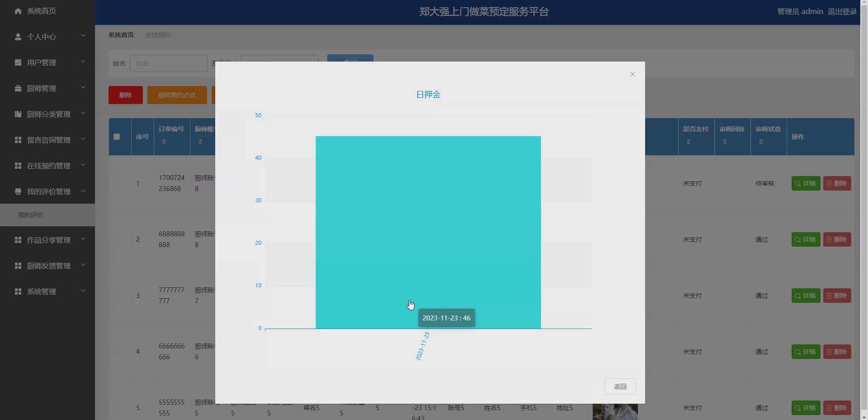Click the 留言咨询管理 grid icon

tap(18, 140)
